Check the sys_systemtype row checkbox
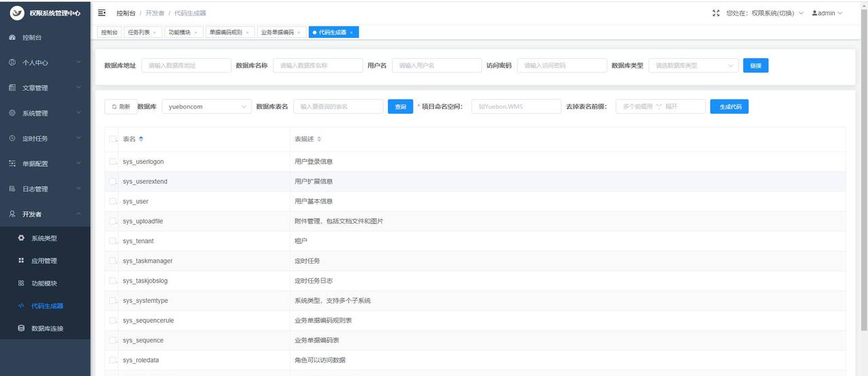This screenshot has height=376, width=868. click(x=113, y=300)
